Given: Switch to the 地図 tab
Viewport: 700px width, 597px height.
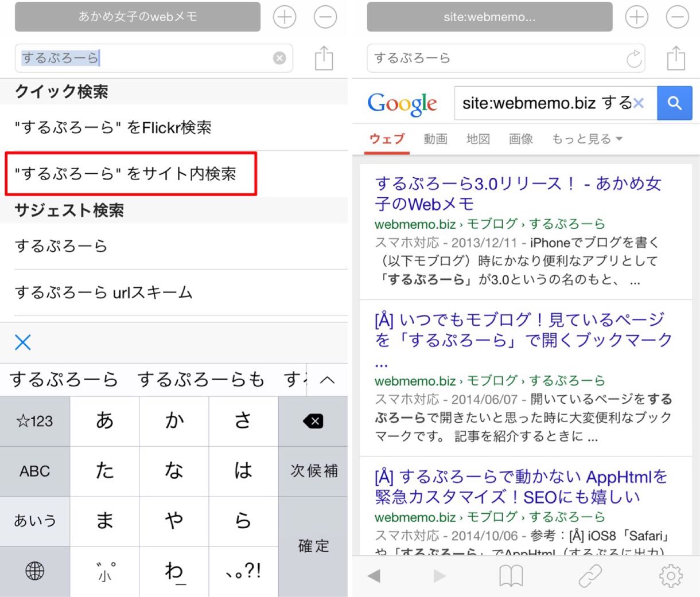Looking at the screenshot, I should [478, 139].
